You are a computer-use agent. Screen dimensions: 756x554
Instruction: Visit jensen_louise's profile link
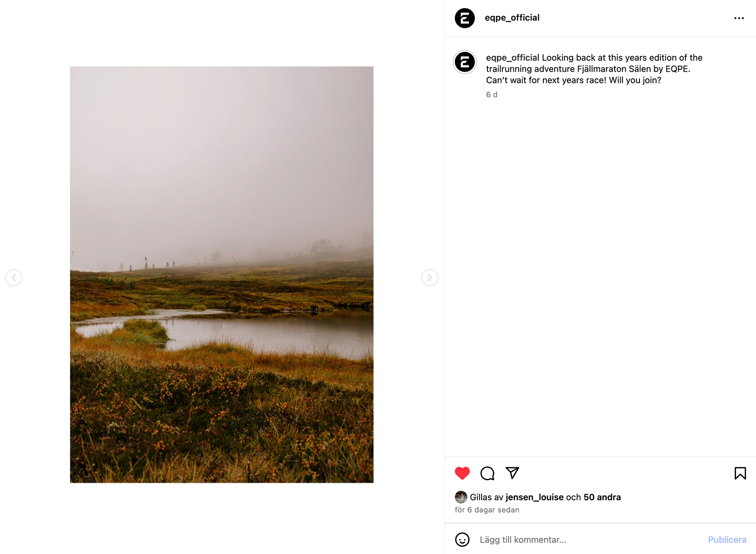(x=534, y=497)
